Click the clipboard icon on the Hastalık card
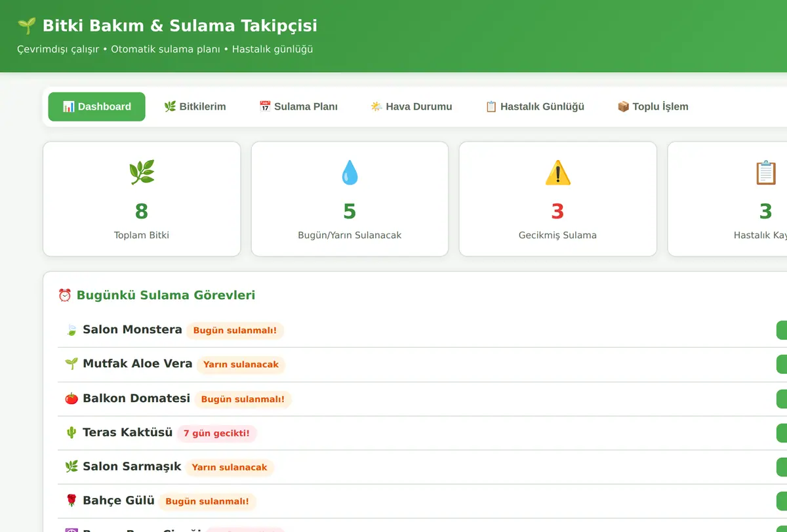This screenshot has height=532, width=787. click(765, 173)
